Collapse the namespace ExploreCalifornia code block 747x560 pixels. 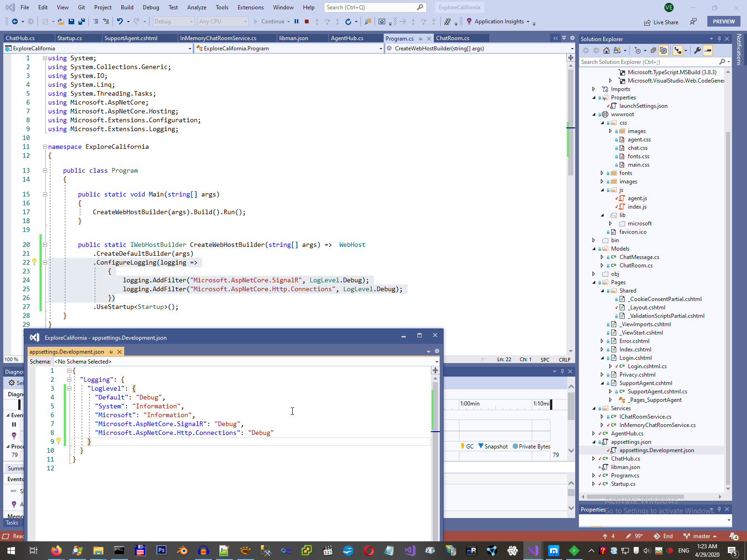(x=45, y=147)
